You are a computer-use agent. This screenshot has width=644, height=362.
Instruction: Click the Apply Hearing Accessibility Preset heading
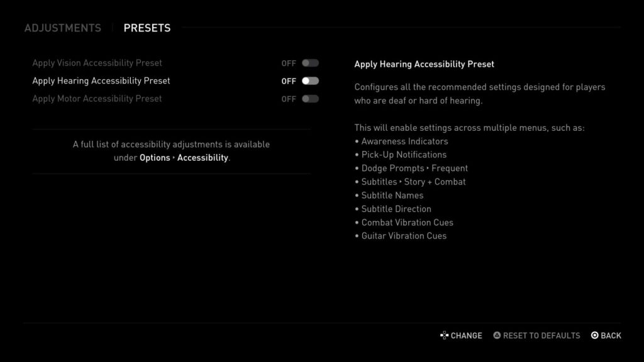tap(425, 63)
